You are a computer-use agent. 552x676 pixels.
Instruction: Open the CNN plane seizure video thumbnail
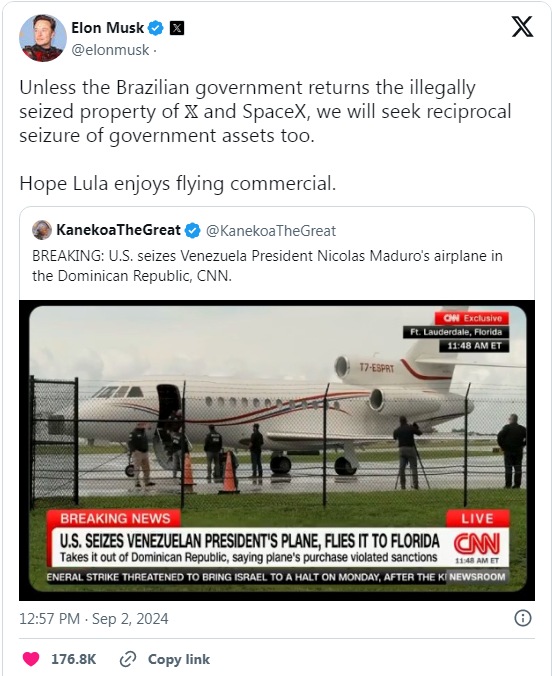coord(277,450)
